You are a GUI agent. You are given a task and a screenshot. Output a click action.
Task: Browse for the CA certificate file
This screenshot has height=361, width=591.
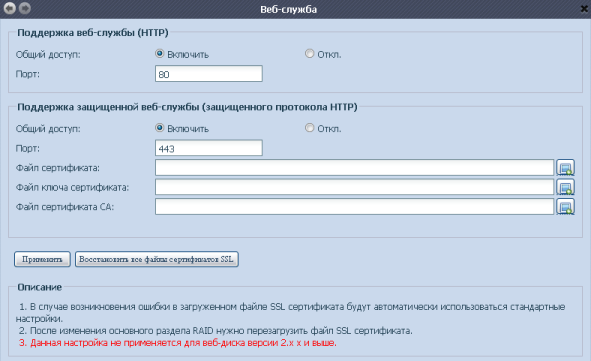(565, 207)
